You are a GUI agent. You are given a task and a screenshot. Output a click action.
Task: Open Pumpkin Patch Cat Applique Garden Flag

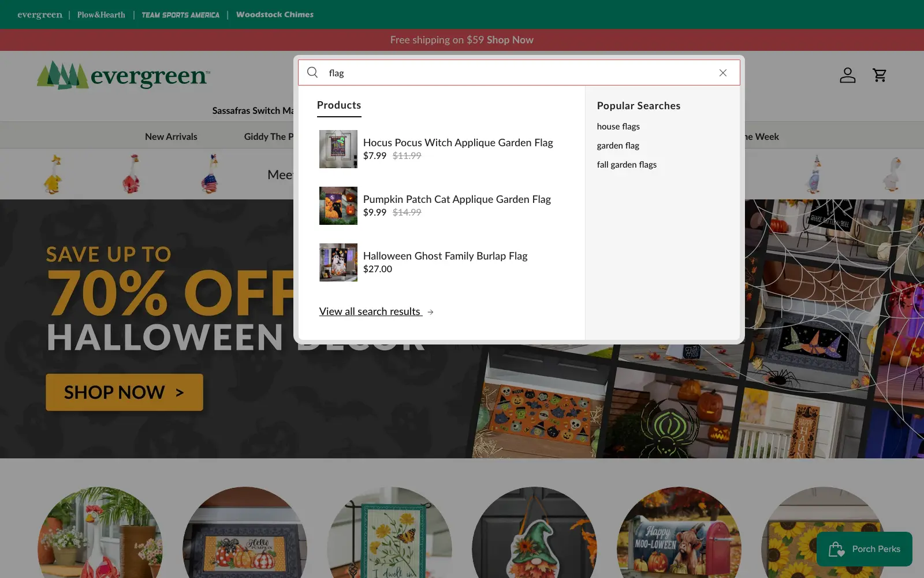coord(457,199)
